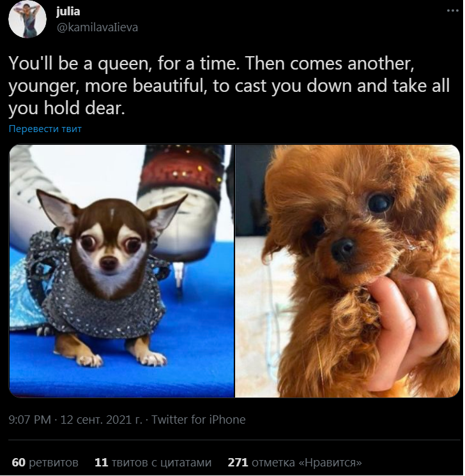The width and height of the screenshot is (465, 476).
Task: Open the three-dot more options menu
Action: coord(452,11)
